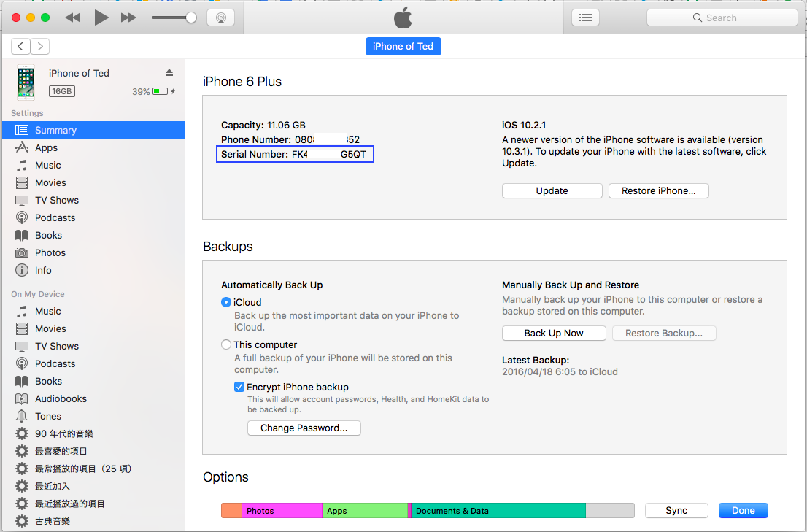Click the iPhone of Ted device tab
Viewport: 807px width, 532px height.
pos(403,46)
